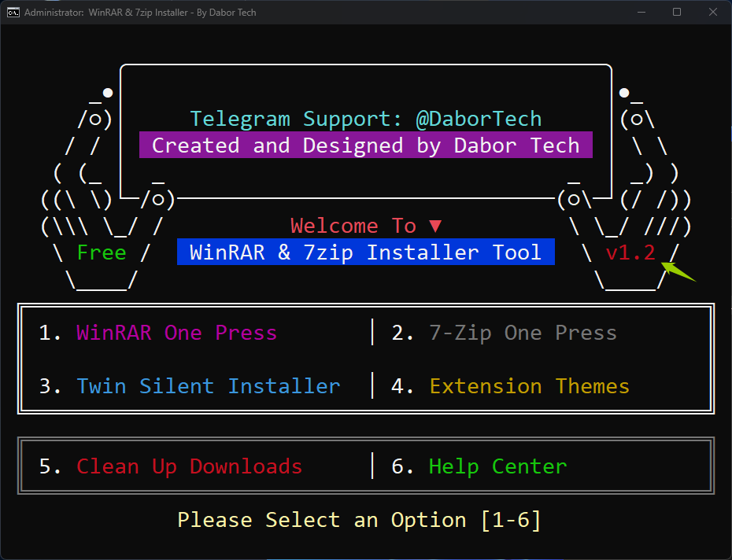Choose the 7-Zip One Press option
This screenshot has width=732, height=560.
(x=523, y=333)
